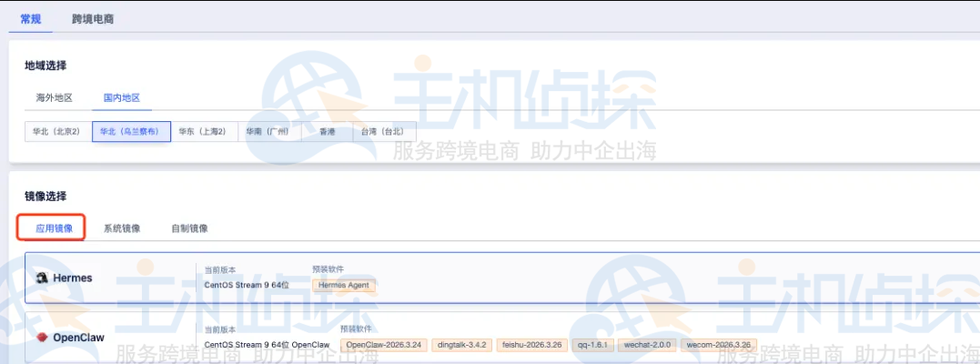Click the wechat-2.0.0 software tag
The image size is (980, 364).
[647, 345]
